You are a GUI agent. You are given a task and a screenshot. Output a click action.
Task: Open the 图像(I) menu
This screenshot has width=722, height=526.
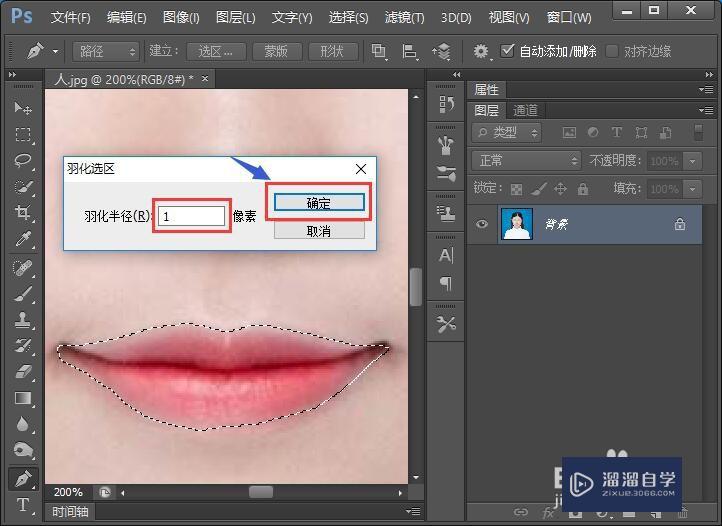pos(181,18)
